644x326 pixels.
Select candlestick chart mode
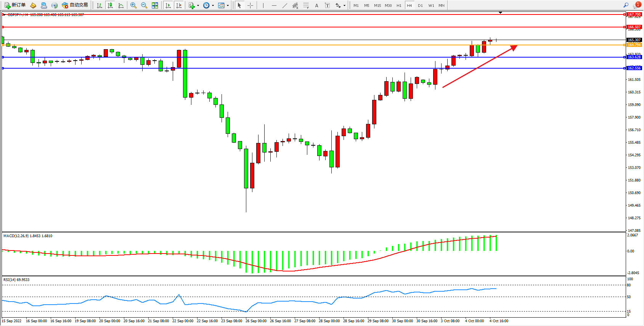[110, 5]
